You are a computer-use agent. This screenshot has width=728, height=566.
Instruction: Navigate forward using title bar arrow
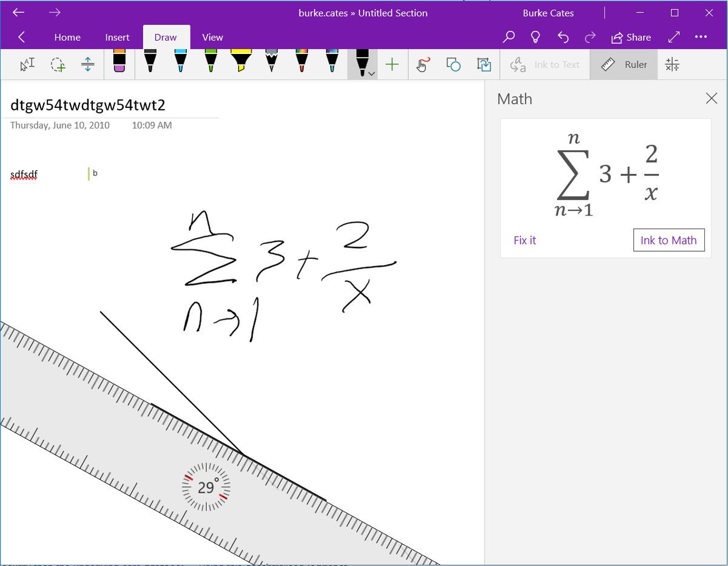click(x=55, y=13)
